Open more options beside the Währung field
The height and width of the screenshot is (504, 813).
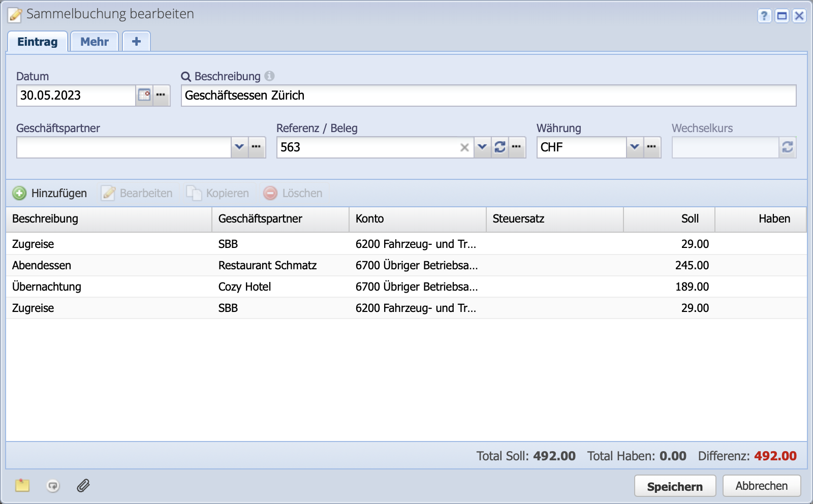pos(652,147)
